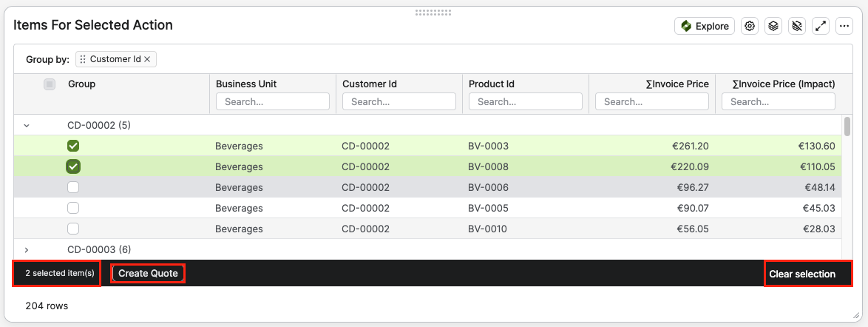Image resolution: width=868 pixels, height=327 pixels.
Task: Click ∑Invoice Price (Impact) search field
Action: pos(779,101)
